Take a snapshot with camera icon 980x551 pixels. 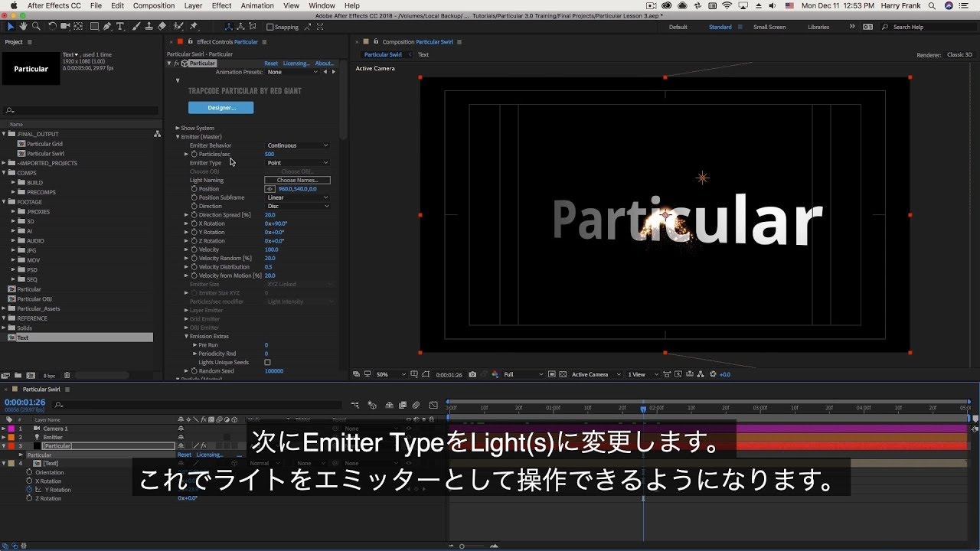point(472,374)
